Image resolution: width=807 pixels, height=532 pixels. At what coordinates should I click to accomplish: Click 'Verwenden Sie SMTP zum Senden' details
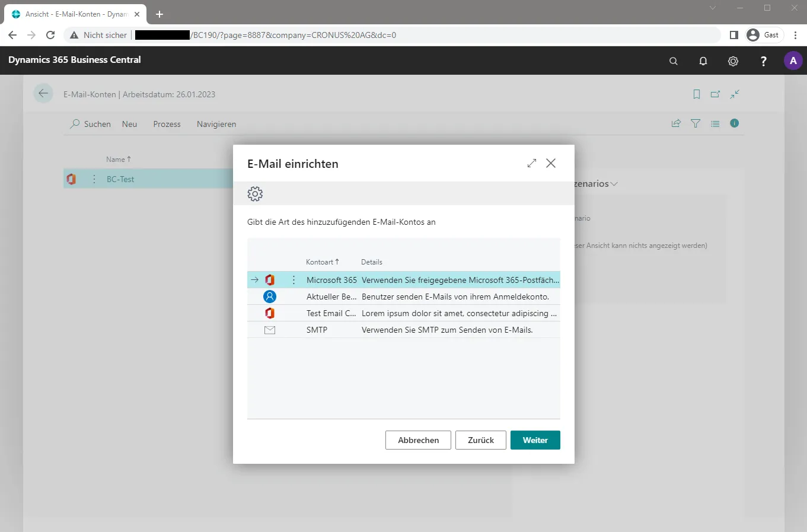tap(447, 330)
